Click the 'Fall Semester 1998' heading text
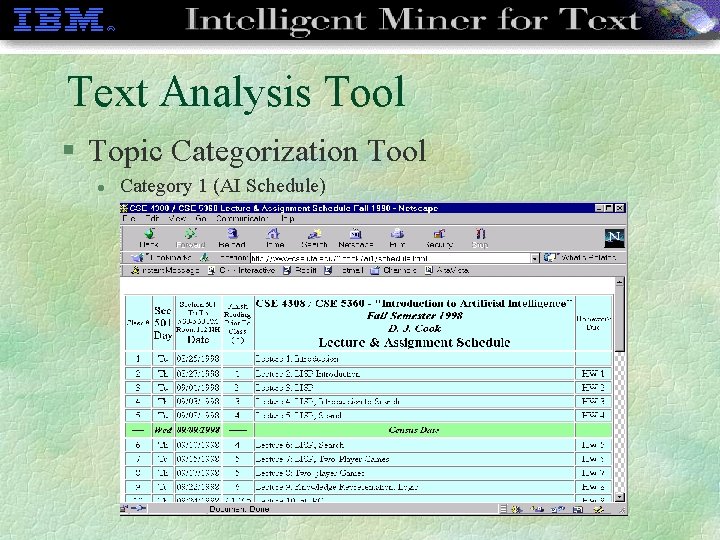The height and width of the screenshot is (540, 720). coord(414,315)
